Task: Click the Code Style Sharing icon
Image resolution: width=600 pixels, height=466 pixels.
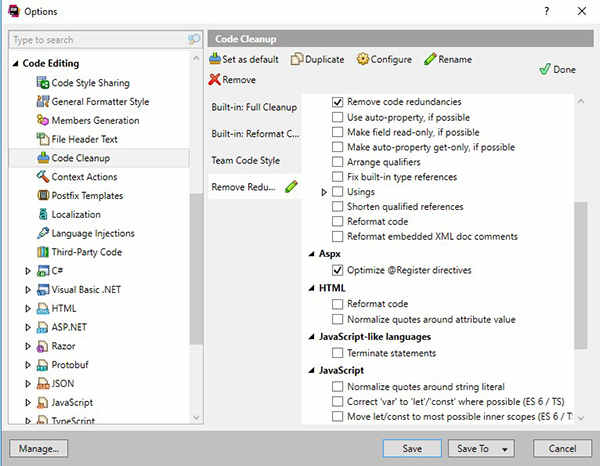Action: tap(43, 83)
